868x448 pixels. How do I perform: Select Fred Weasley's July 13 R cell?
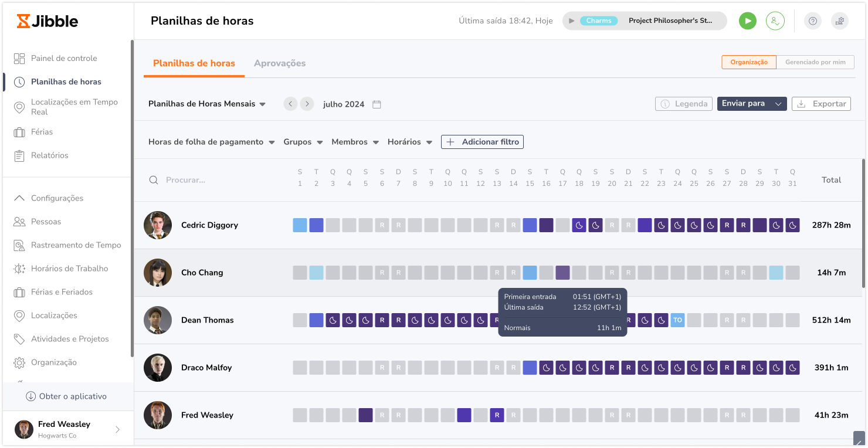point(497,415)
